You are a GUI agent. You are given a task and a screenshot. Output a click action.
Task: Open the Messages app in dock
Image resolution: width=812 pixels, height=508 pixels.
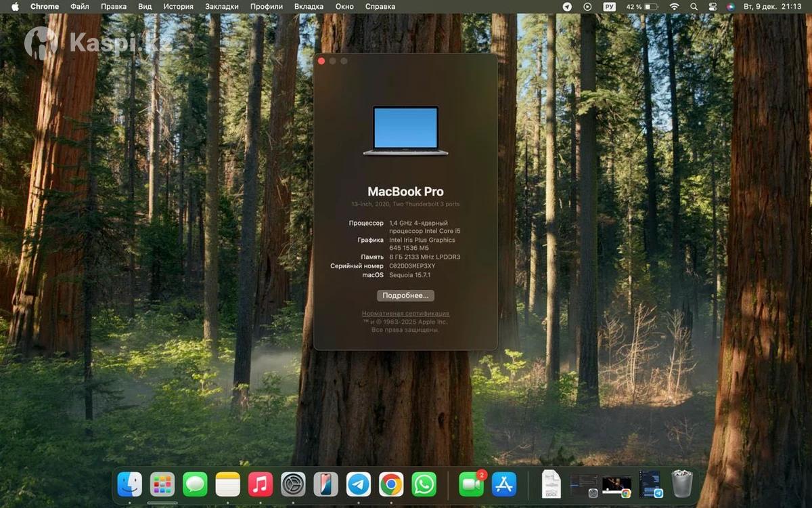(195, 484)
